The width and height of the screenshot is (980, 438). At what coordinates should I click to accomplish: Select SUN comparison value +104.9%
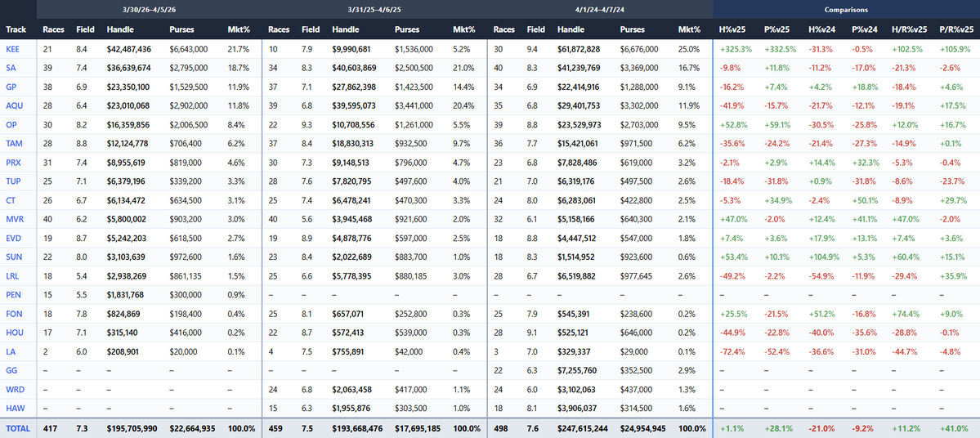coord(825,257)
